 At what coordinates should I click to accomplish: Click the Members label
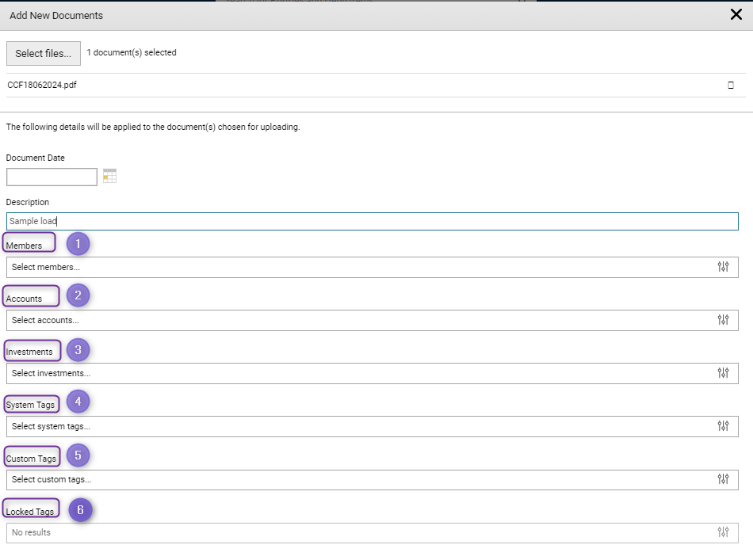[24, 246]
